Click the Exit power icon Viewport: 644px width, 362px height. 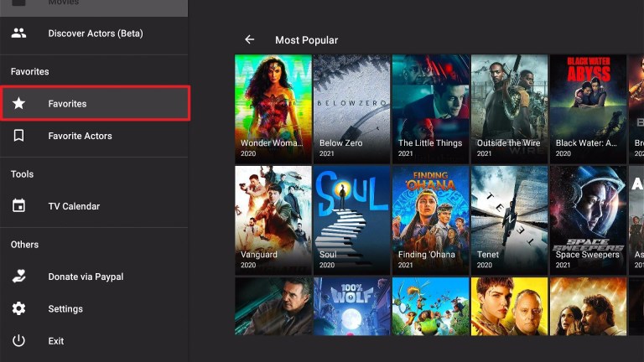pyautogui.click(x=18, y=340)
